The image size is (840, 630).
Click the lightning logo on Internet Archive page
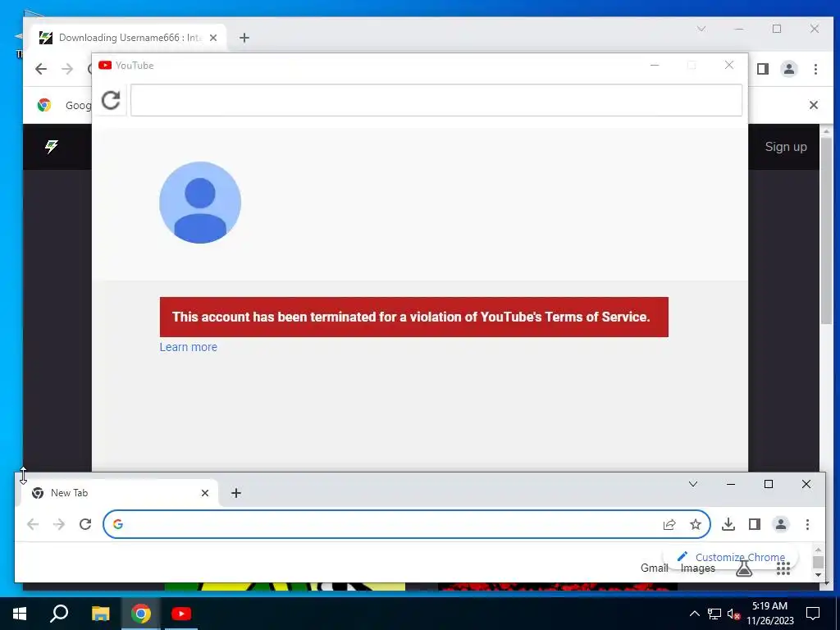click(52, 146)
